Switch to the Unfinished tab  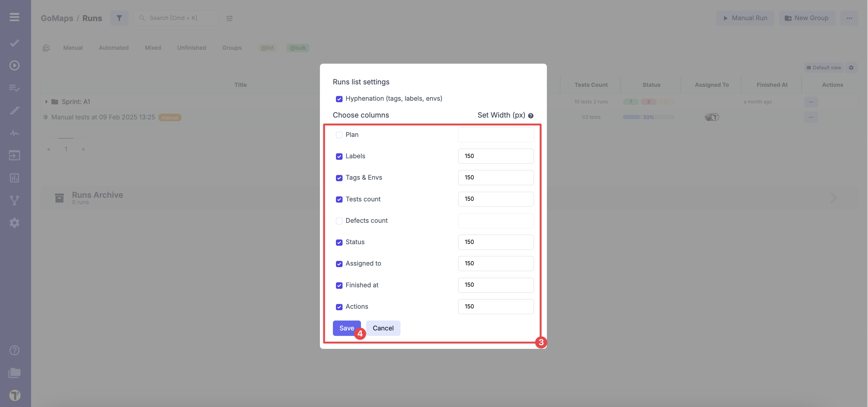pyautogui.click(x=191, y=48)
